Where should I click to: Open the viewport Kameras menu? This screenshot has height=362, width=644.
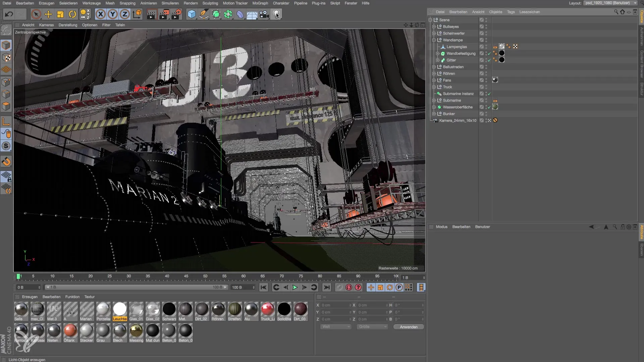pos(46,25)
